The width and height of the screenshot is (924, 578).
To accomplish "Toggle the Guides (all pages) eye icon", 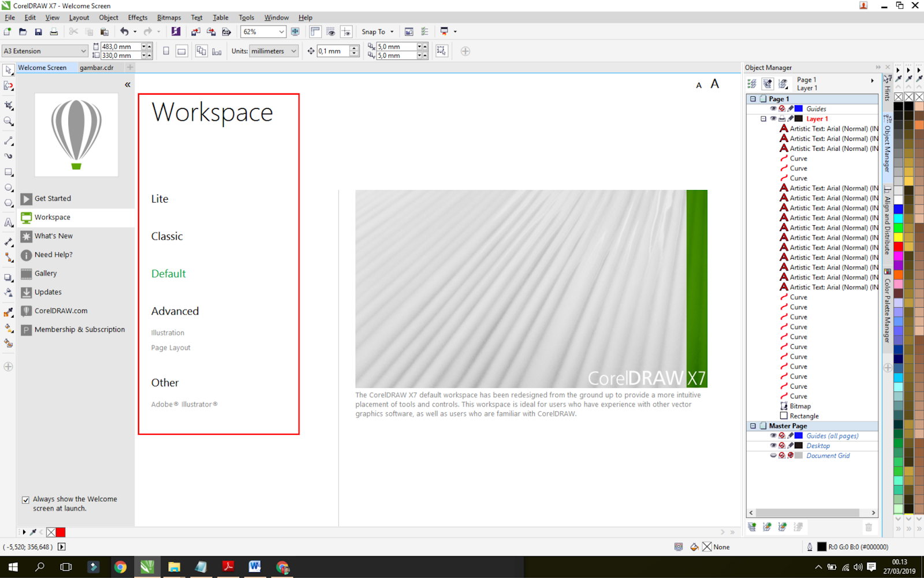I will [773, 436].
